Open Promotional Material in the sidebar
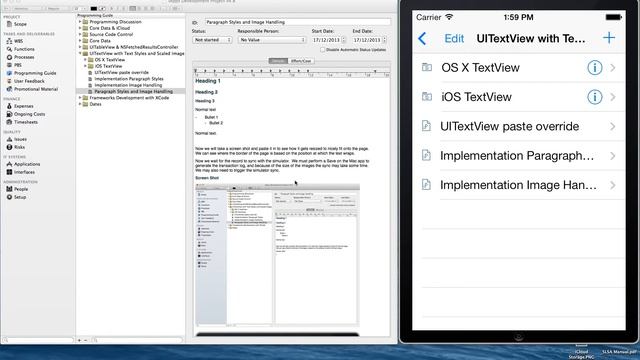This screenshot has height=360, width=640. (x=32, y=89)
